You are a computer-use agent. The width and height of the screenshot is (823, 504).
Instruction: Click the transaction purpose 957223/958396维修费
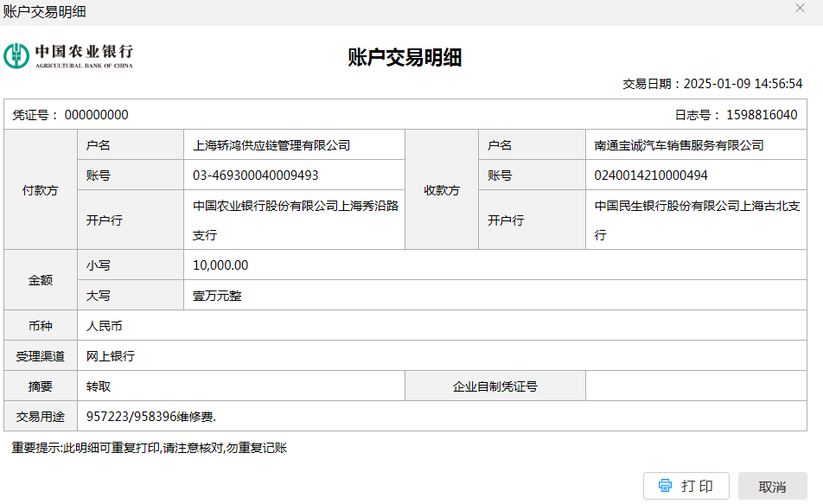point(151,417)
